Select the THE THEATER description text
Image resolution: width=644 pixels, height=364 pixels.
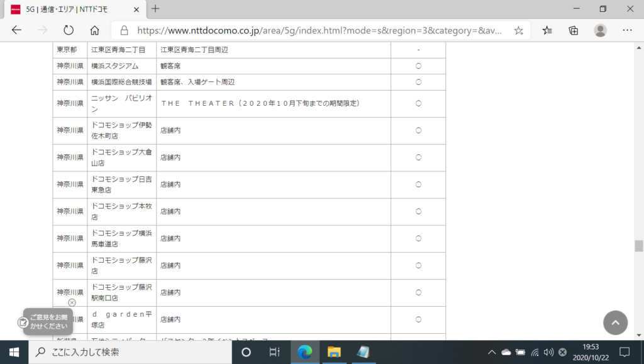[261, 103]
